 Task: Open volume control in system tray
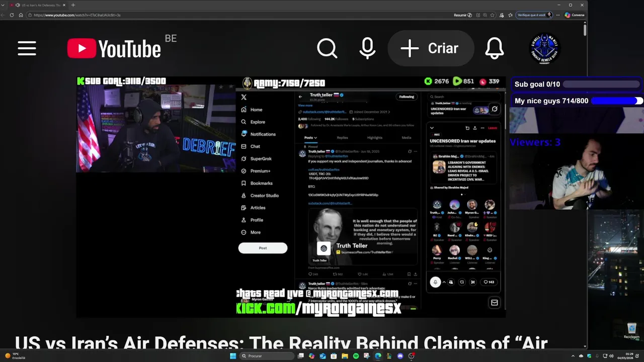click(612, 356)
